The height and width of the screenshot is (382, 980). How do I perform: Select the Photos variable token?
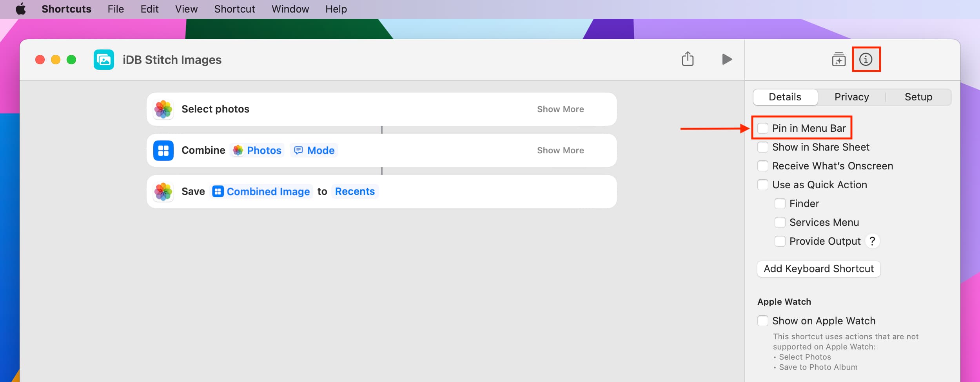click(257, 150)
